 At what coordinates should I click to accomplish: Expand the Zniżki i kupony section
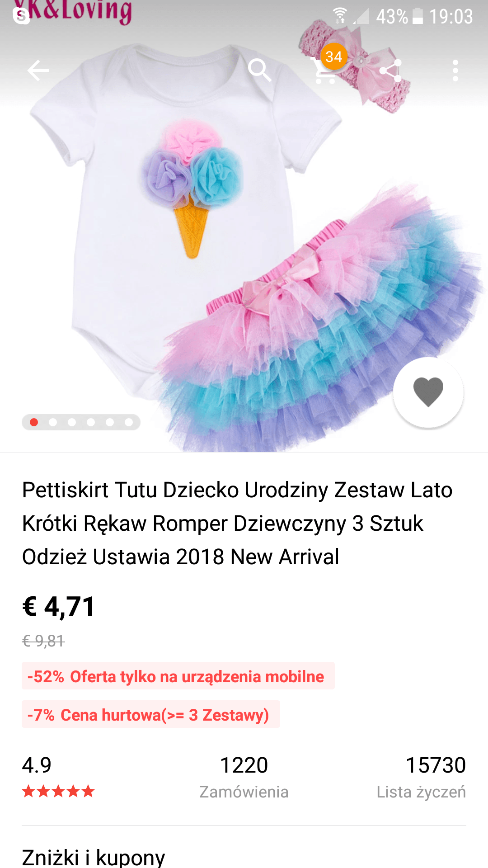tap(244, 856)
